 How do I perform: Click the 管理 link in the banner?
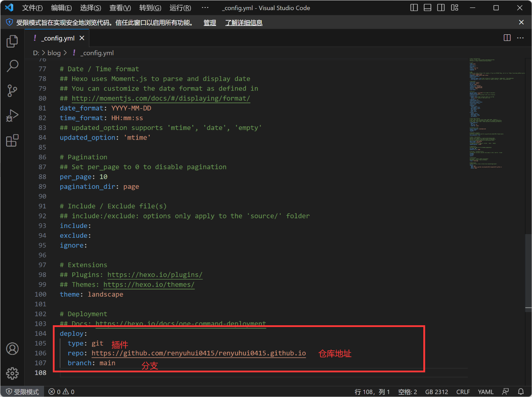tap(209, 22)
